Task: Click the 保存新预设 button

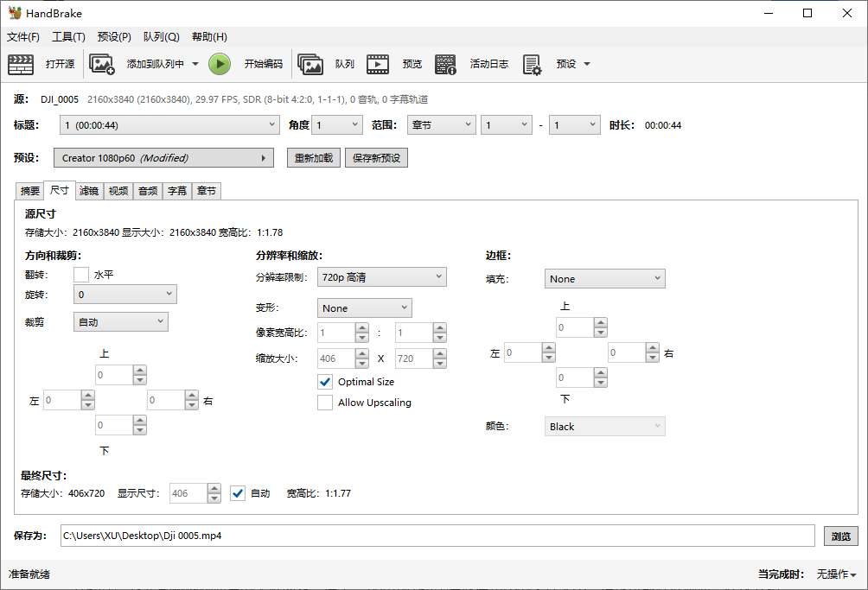Action: [x=376, y=158]
